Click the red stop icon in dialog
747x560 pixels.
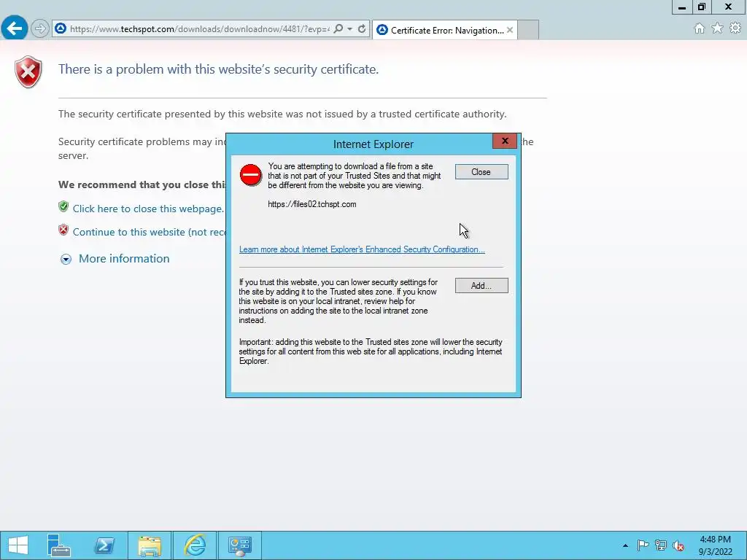pyautogui.click(x=251, y=175)
